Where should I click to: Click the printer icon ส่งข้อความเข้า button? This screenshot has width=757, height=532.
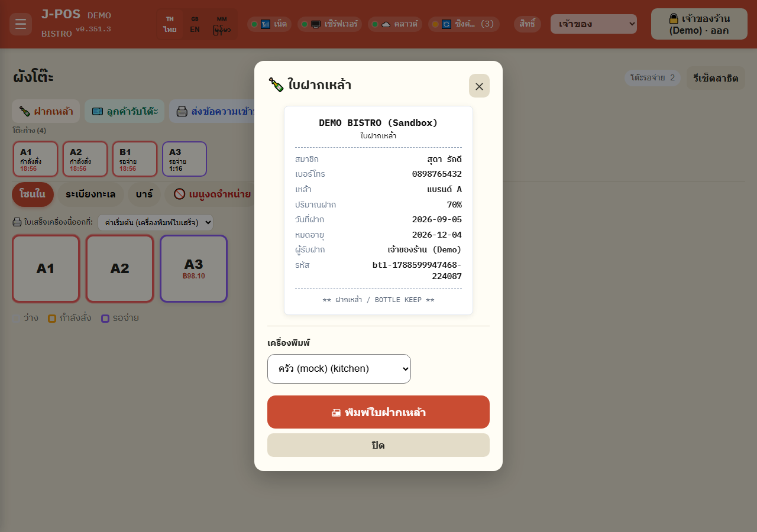(213, 111)
